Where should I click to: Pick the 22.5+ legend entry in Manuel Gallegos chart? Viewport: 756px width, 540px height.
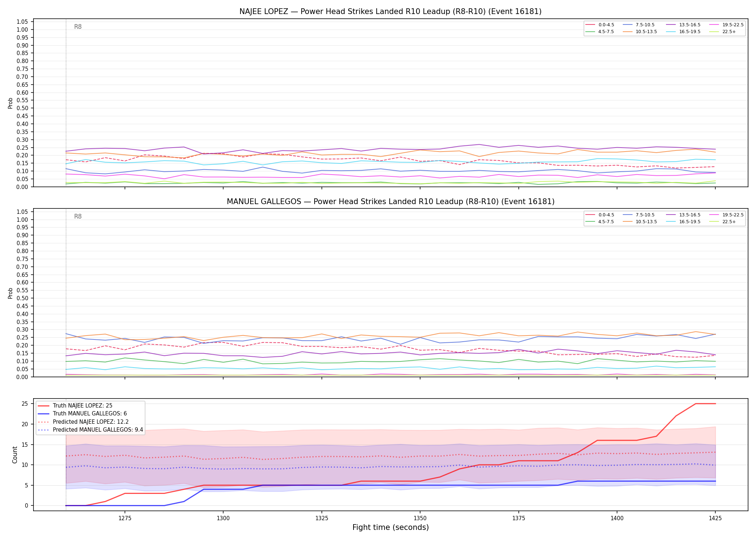pos(723,222)
